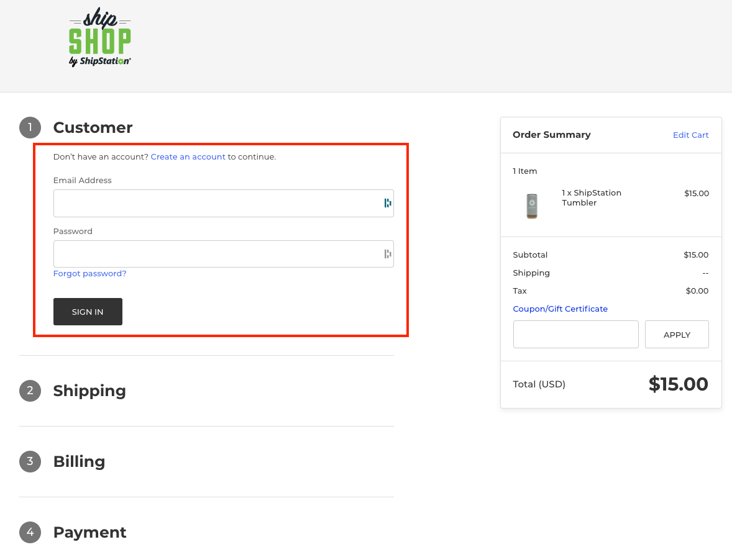Click the coupon code input box
Viewport: 732px width, 560px height.
[x=575, y=334]
